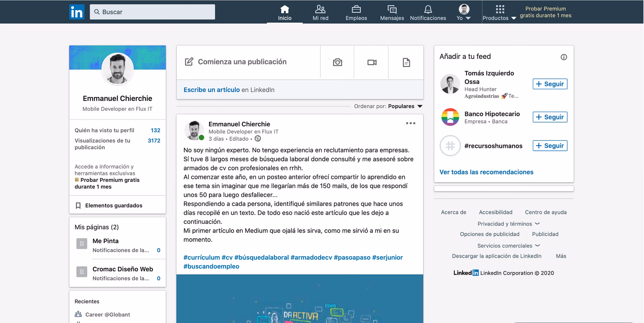Switch to the Inicio tab

coord(284,10)
